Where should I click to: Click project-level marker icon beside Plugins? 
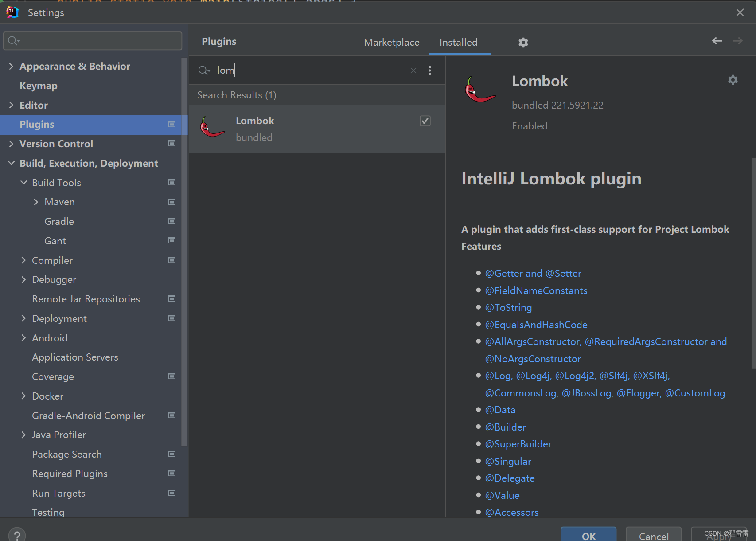172,124
